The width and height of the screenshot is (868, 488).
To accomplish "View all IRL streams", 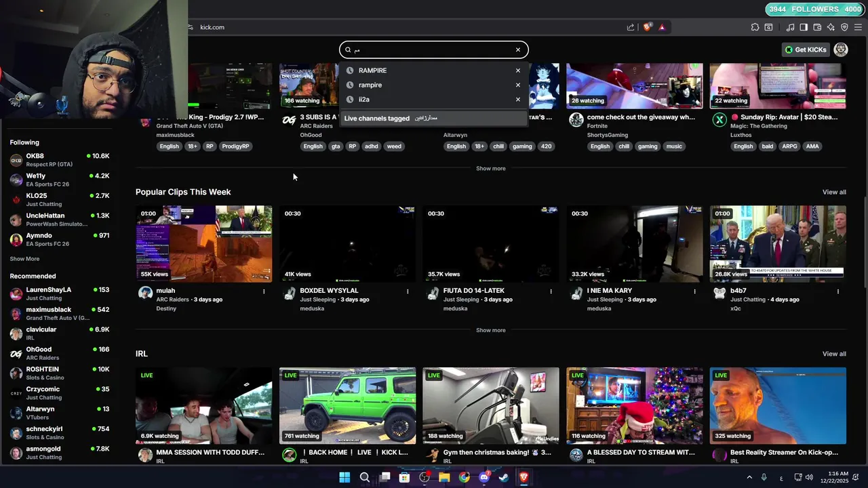I will click(x=834, y=354).
